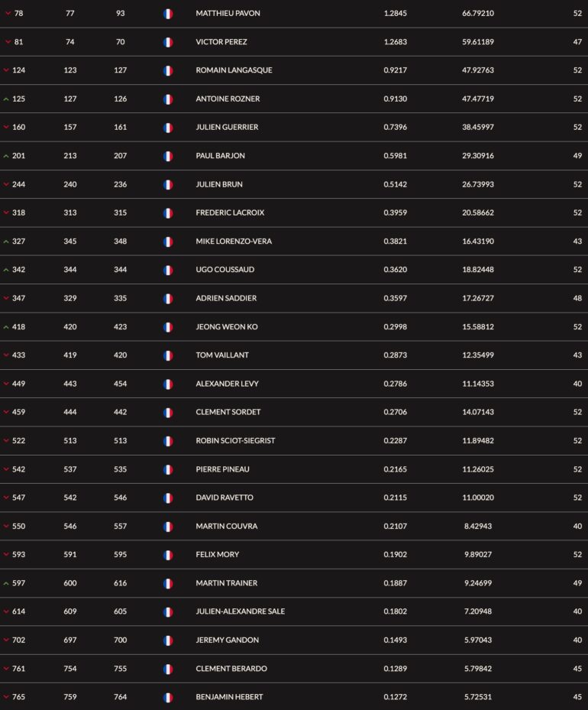This screenshot has height=710, width=588.
Task: Click the flag beside Mike Lorenzo-Vera
Action: pyautogui.click(x=168, y=242)
